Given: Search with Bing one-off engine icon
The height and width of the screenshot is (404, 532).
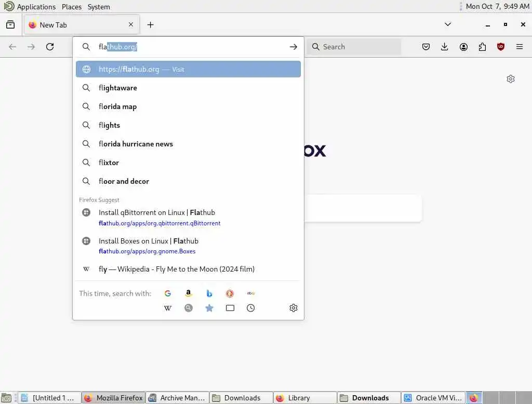Looking at the screenshot, I should [x=209, y=293].
